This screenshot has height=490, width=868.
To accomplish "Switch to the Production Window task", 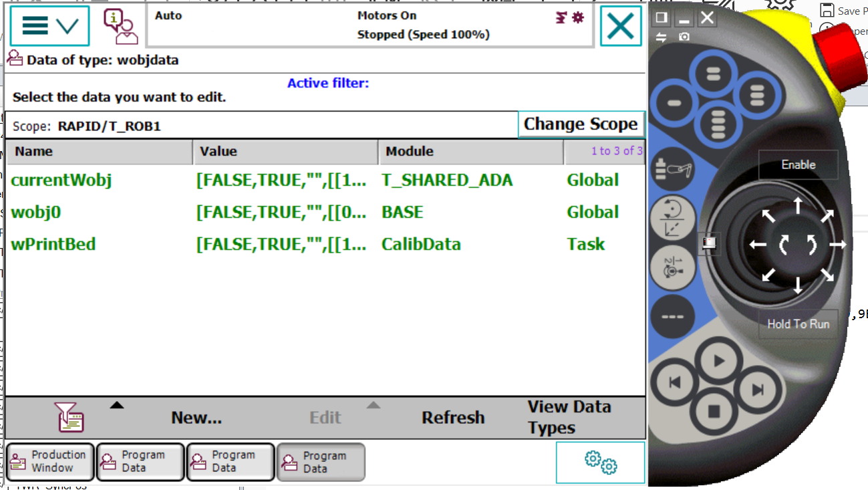I will point(51,461).
